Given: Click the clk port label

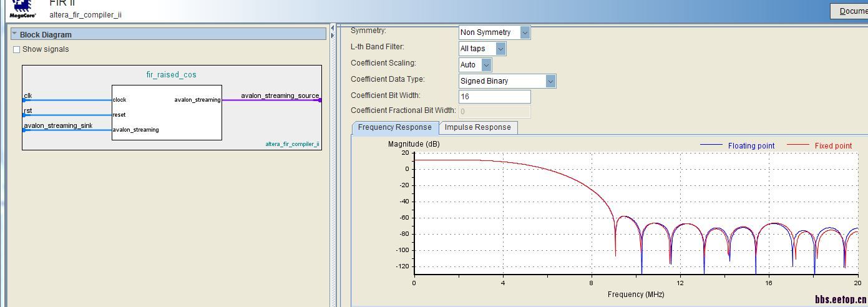Looking at the screenshot, I should pos(28,95).
